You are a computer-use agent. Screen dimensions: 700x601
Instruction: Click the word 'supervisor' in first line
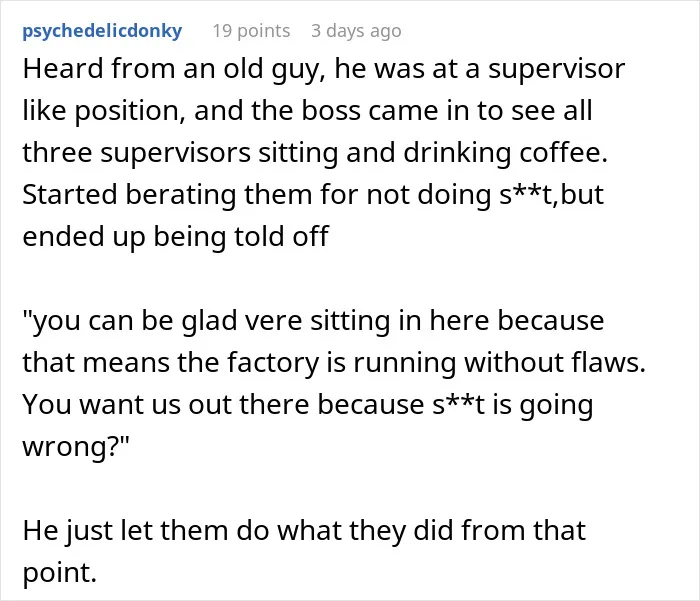(556, 69)
